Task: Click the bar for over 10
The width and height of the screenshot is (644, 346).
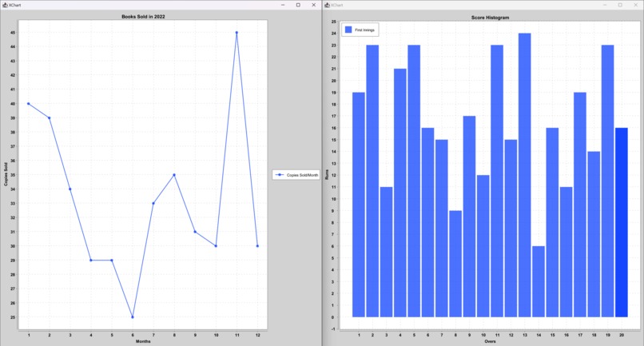Action: [483, 246]
